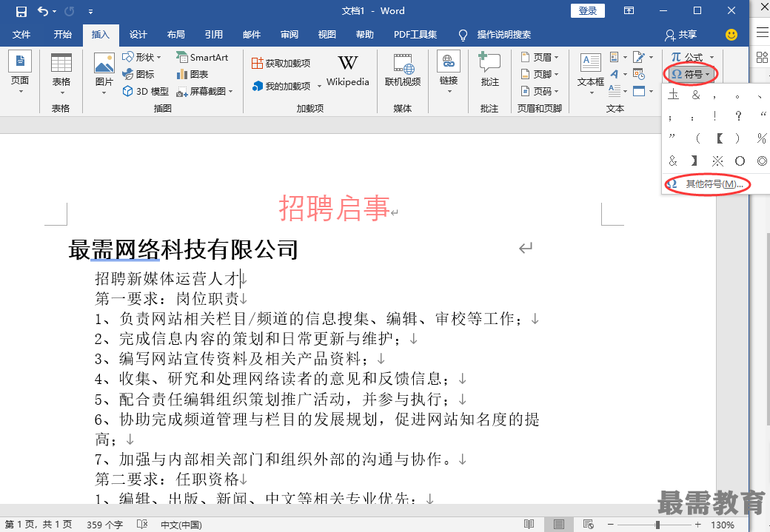Open the 文件 tab
Screen dimensions: 770x532
(21, 34)
